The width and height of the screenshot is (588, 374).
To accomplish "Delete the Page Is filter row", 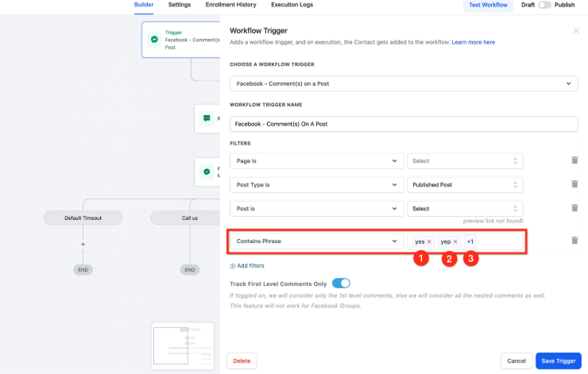I will [574, 160].
